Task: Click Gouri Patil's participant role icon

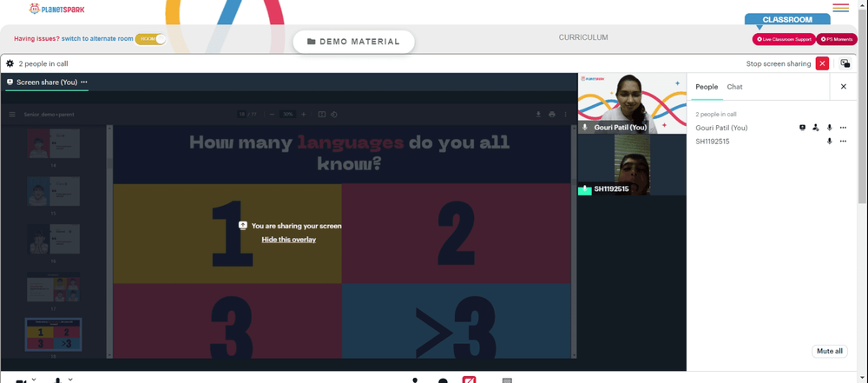Action: coord(815,128)
